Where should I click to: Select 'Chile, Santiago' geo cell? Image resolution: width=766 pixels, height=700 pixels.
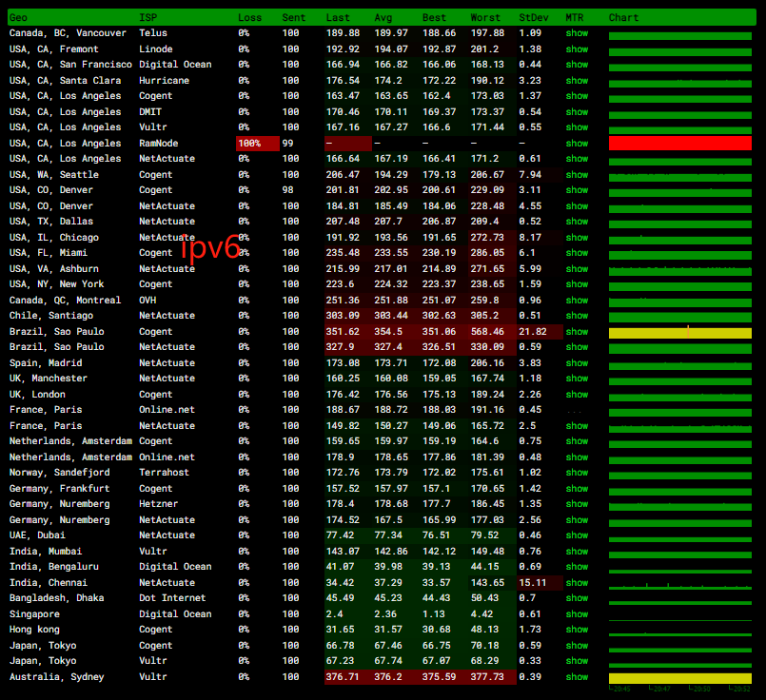point(51,316)
